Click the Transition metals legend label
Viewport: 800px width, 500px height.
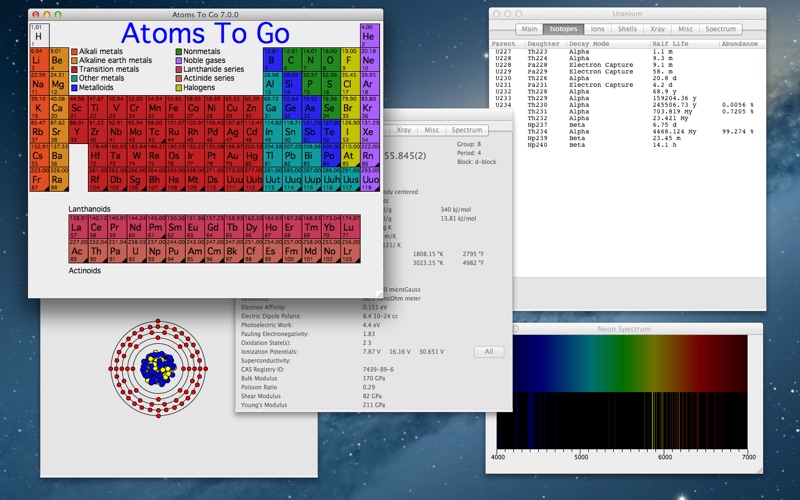coord(109,69)
